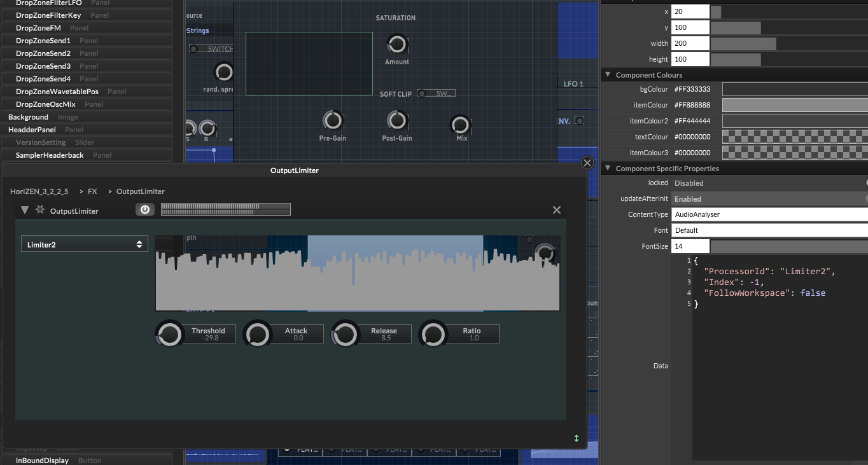Click the green resize arrow icon in the popup corner
868x465 pixels.
point(577,438)
